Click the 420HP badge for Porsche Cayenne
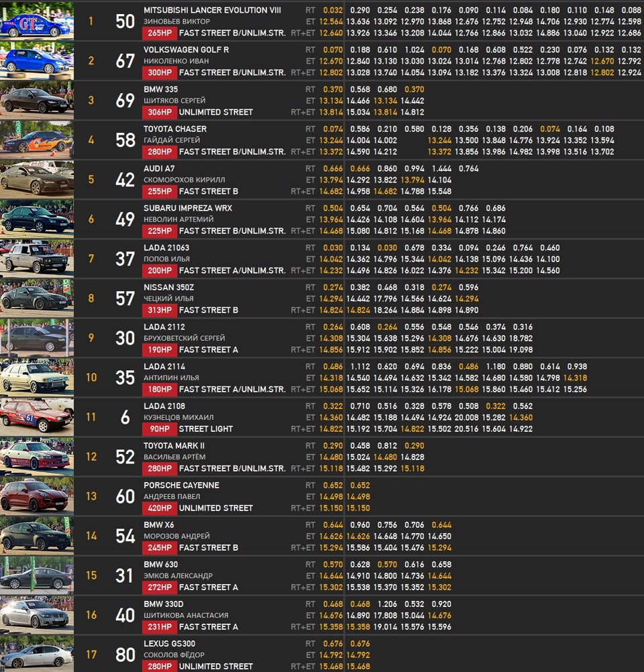The height and width of the screenshot is (672, 644). (160, 508)
